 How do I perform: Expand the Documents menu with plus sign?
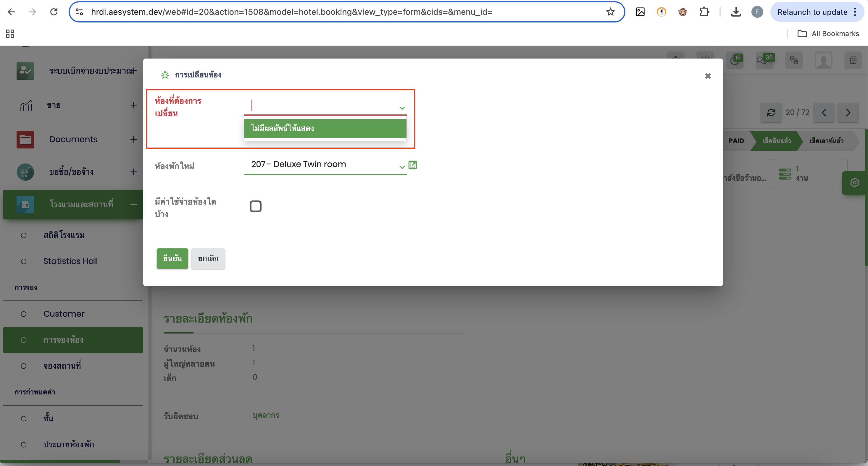(x=134, y=139)
